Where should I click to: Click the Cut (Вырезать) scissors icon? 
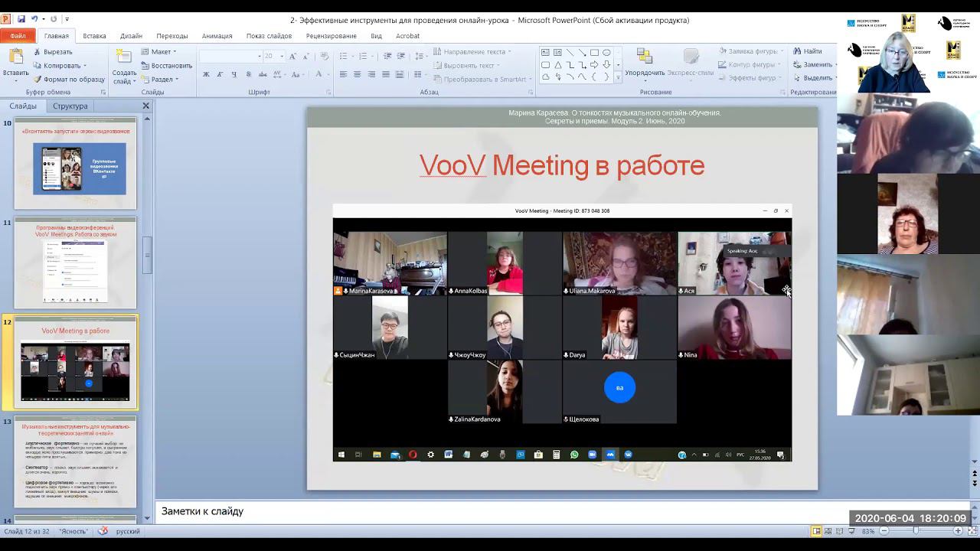click(x=38, y=52)
